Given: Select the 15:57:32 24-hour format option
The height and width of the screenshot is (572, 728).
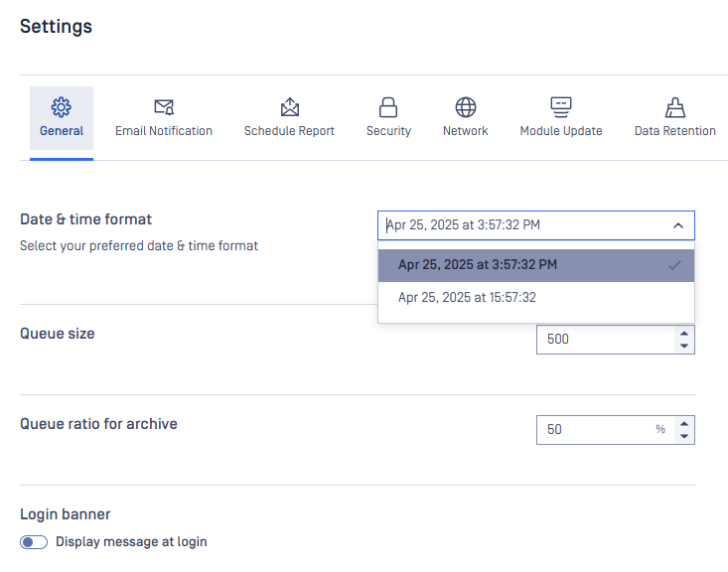Looking at the screenshot, I should click(536, 298).
